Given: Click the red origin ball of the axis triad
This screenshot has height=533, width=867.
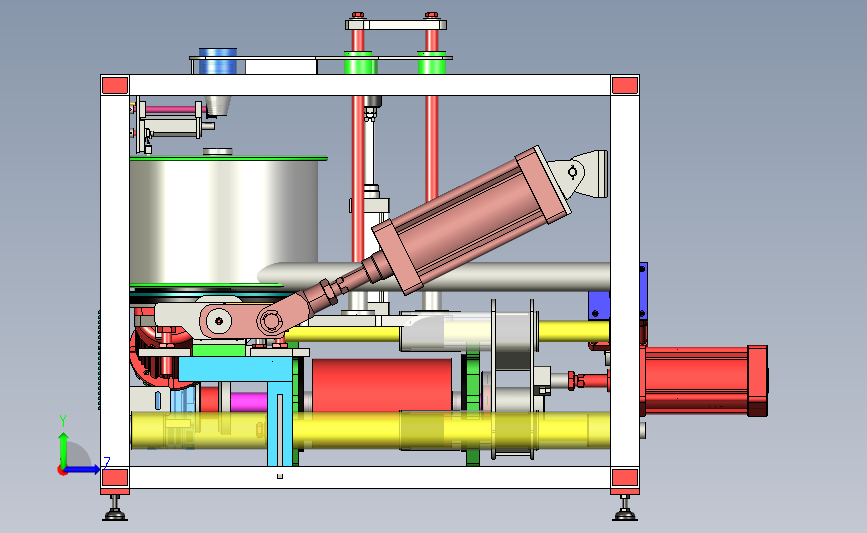Looking at the screenshot, I should coord(62,471).
